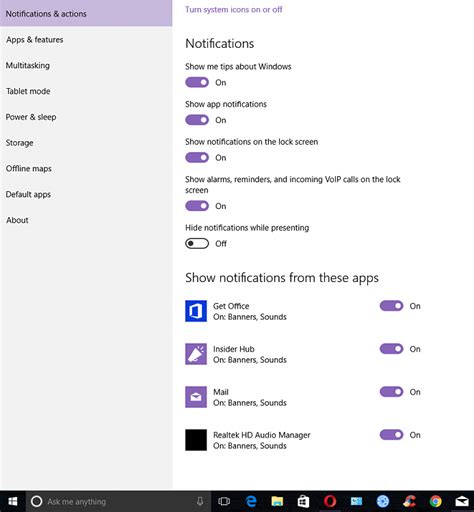Image resolution: width=474 pixels, height=512 pixels.
Task: Click the Insider Hub app icon
Action: tap(196, 354)
